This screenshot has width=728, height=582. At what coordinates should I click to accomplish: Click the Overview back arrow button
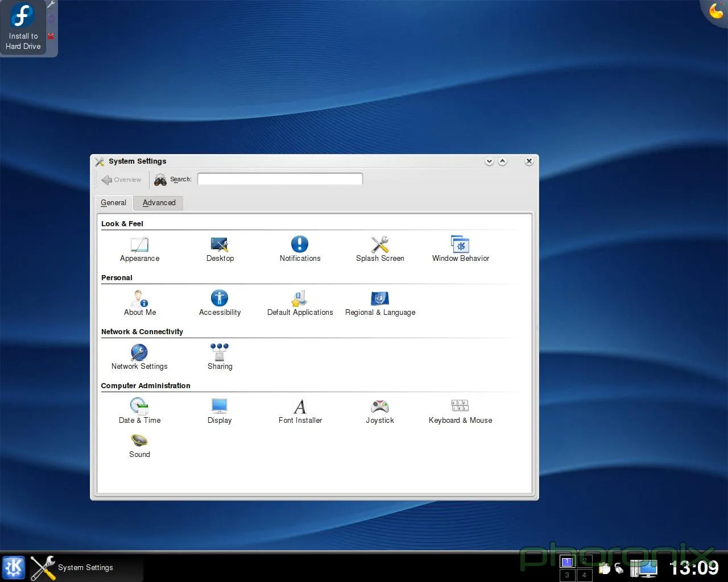tap(121, 180)
